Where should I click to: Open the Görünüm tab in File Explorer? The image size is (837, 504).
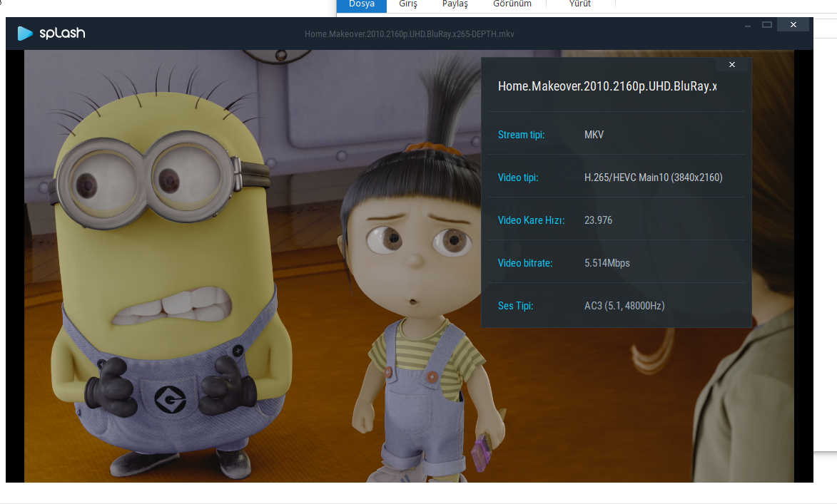[512, 4]
